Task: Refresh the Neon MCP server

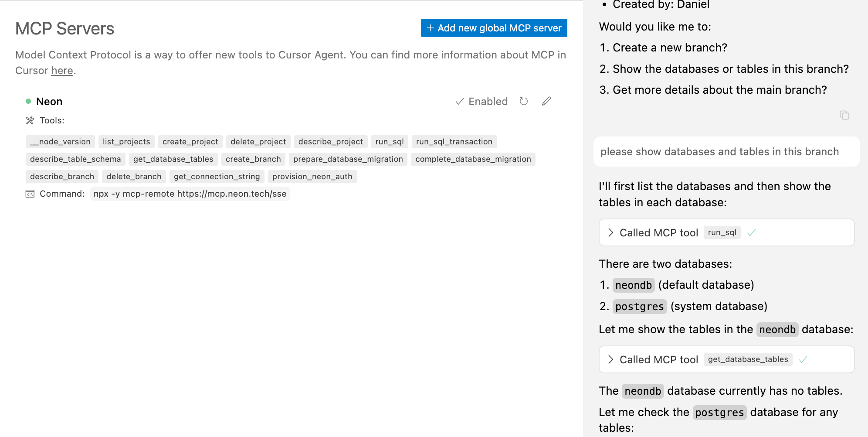Action: (x=524, y=101)
